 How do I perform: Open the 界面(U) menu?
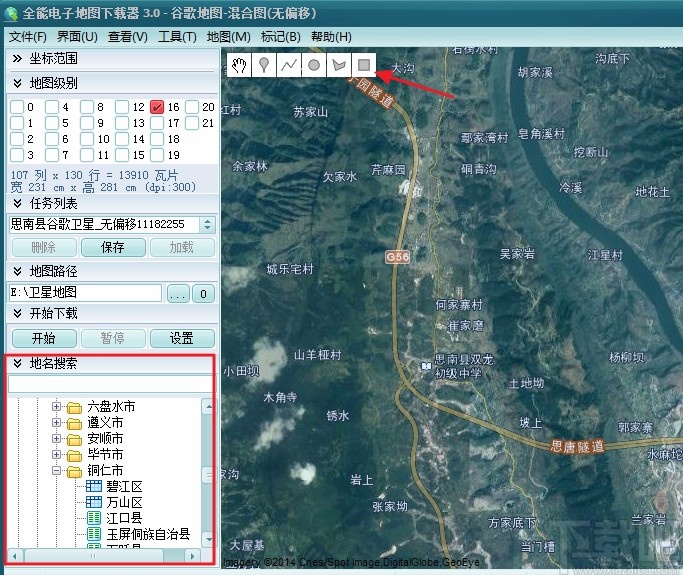[x=77, y=37]
